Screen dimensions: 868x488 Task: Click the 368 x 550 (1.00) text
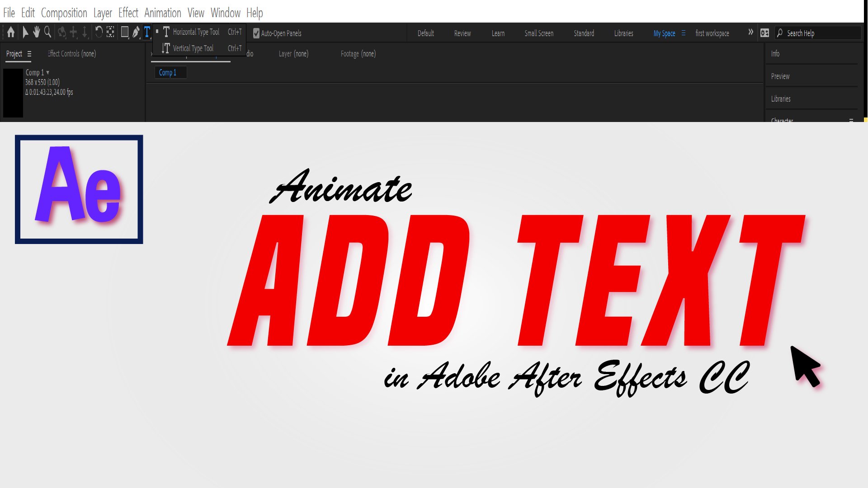(42, 82)
